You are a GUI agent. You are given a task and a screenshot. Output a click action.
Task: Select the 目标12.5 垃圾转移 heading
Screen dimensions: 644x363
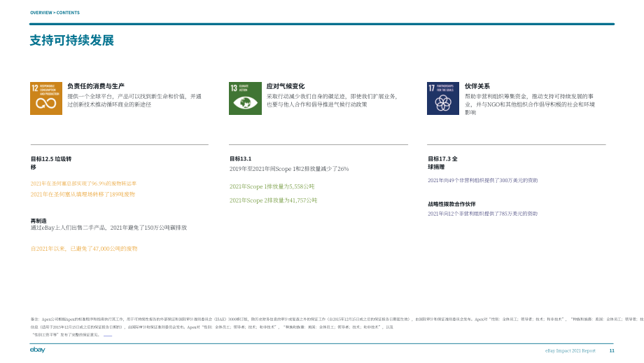pyautogui.click(x=51, y=163)
